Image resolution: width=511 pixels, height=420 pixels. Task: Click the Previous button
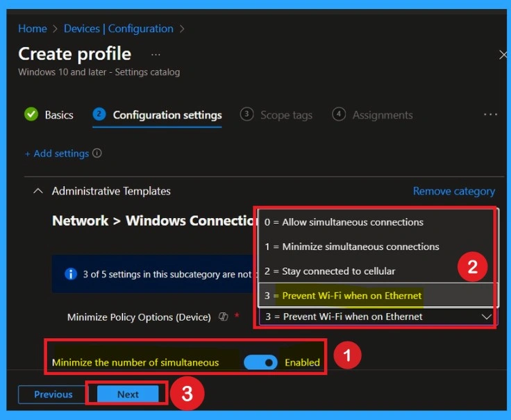53,394
